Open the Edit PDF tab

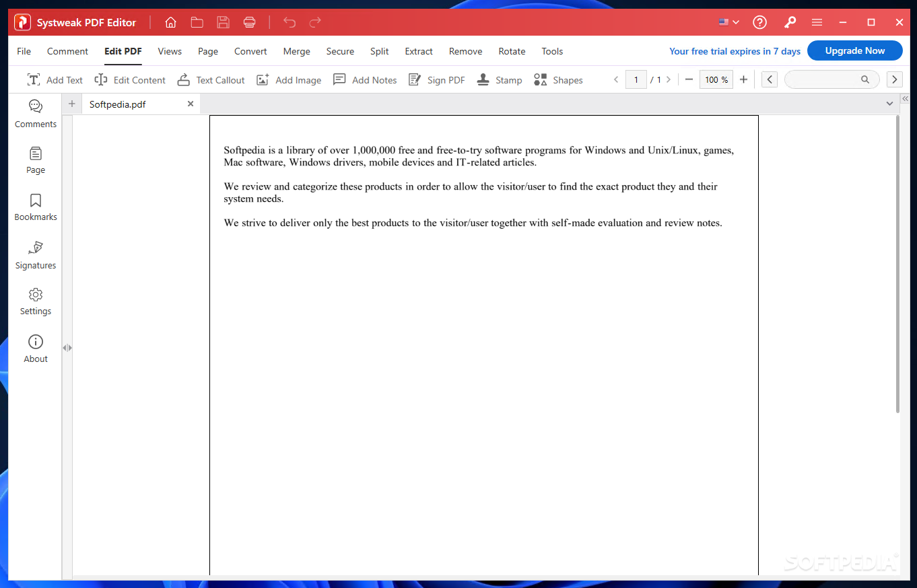click(123, 51)
